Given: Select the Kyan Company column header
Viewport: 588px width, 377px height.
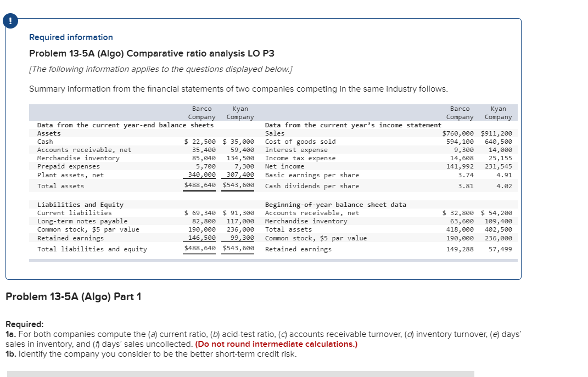Looking at the screenshot, I should coord(240,112).
